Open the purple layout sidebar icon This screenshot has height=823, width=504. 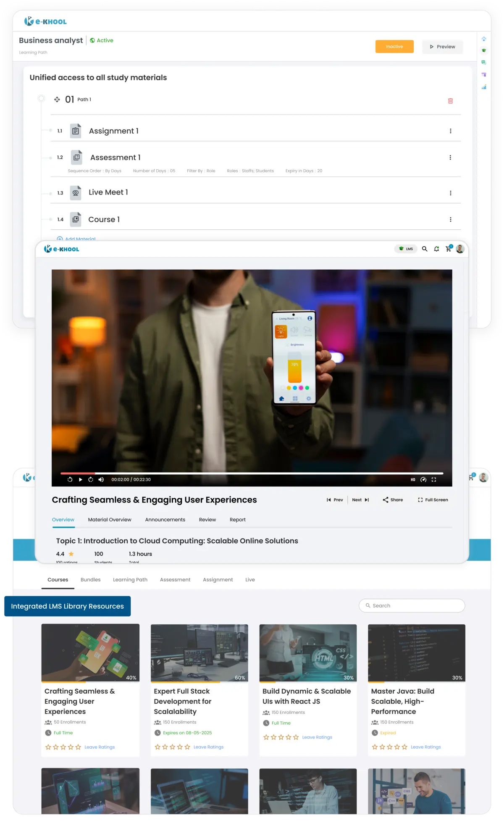pos(484,75)
